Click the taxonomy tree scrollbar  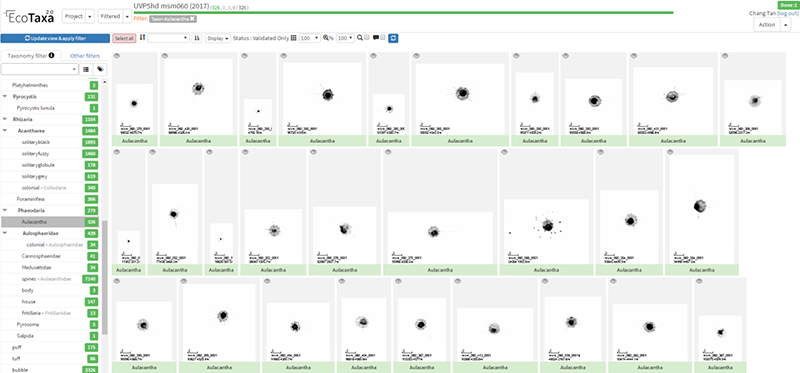pyautogui.click(x=105, y=277)
